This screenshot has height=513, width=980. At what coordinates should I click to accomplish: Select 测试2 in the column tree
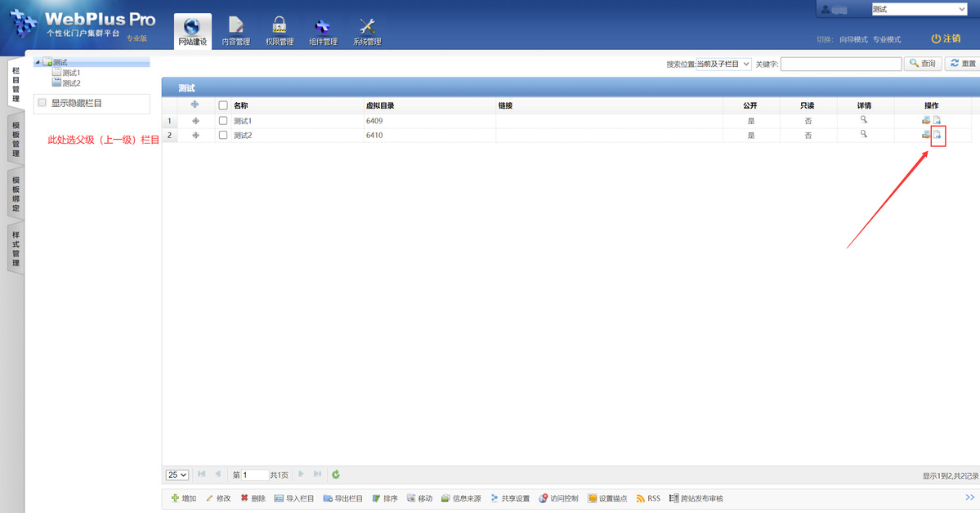pyautogui.click(x=71, y=83)
